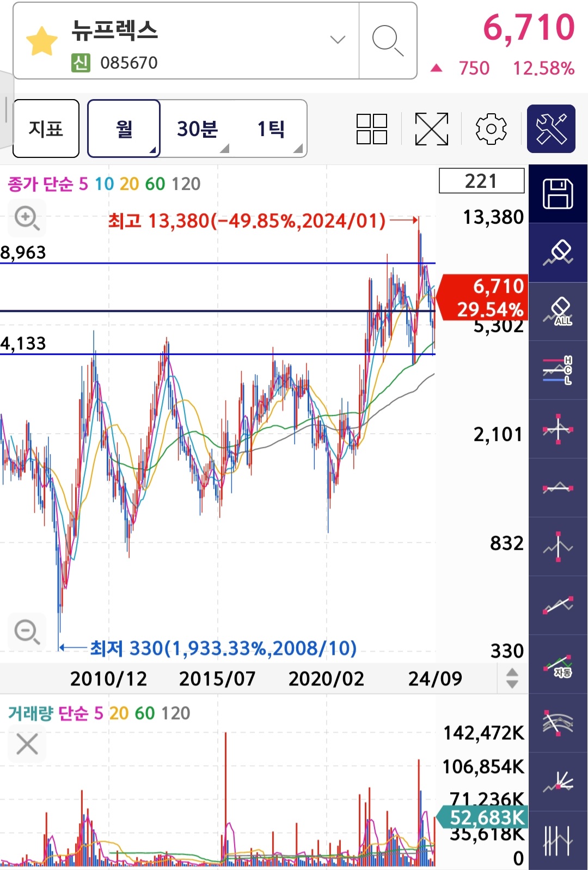Toggle the favorite star for 뉴프렉스
This screenshot has width=588, height=870.
[x=42, y=41]
